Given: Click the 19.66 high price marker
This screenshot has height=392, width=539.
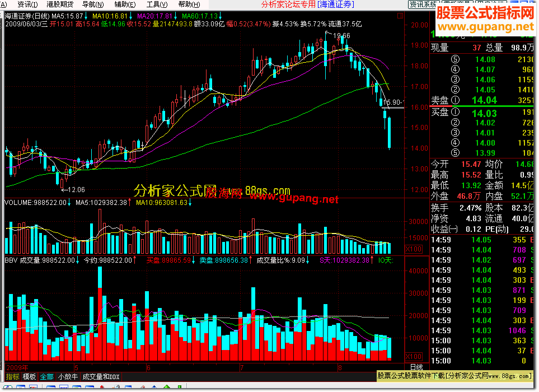Looking at the screenshot, I should click(x=341, y=36).
